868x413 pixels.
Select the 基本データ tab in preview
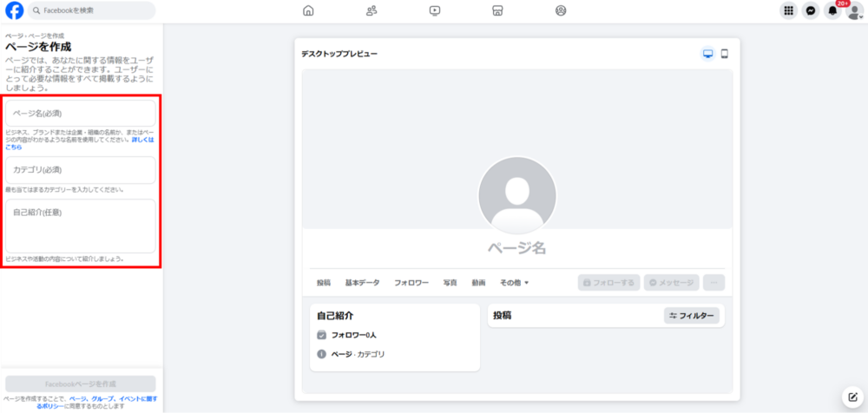coord(362,283)
